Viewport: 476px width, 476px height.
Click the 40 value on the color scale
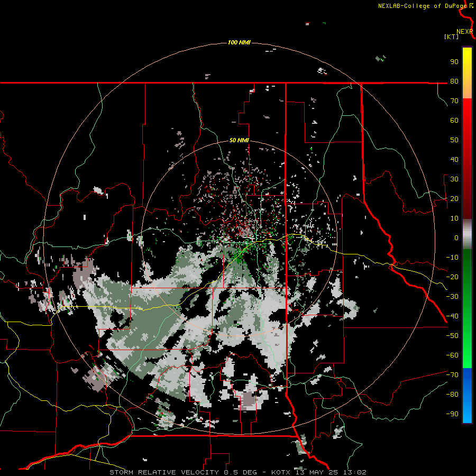[454, 160]
